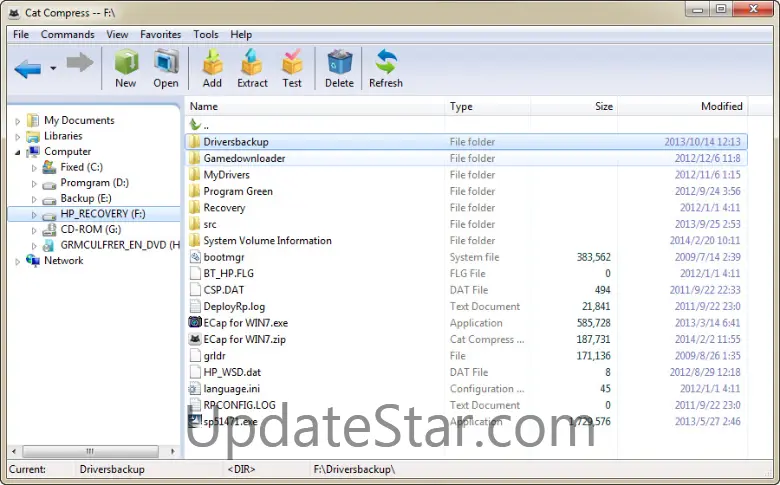Select the Program Green folder icon

pos(195,191)
